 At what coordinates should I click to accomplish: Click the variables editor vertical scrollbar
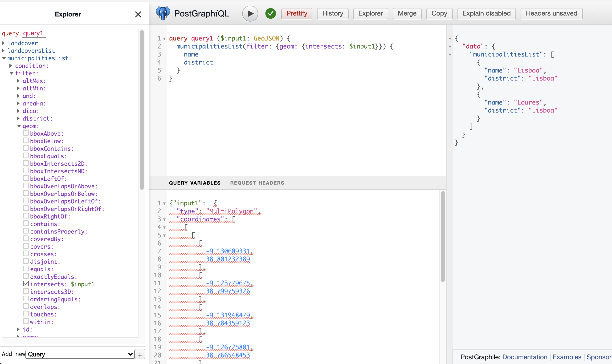pos(442,237)
